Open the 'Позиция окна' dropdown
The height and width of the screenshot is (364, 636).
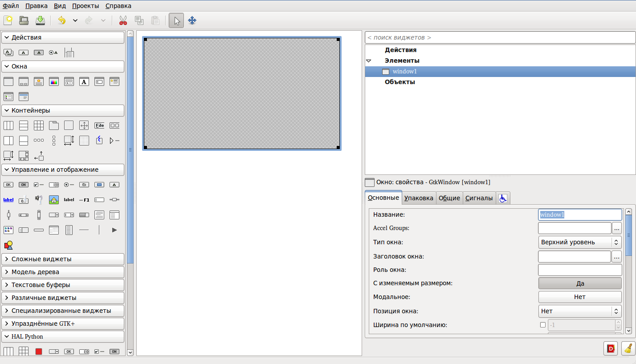coord(580,311)
